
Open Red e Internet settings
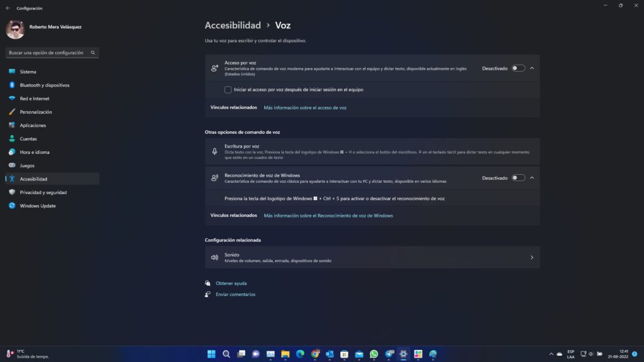click(34, 99)
